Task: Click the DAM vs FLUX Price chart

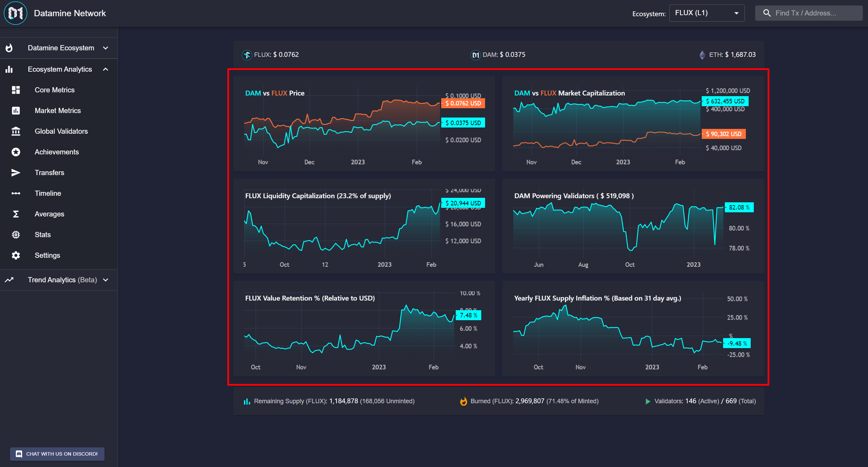Action: 364,124
